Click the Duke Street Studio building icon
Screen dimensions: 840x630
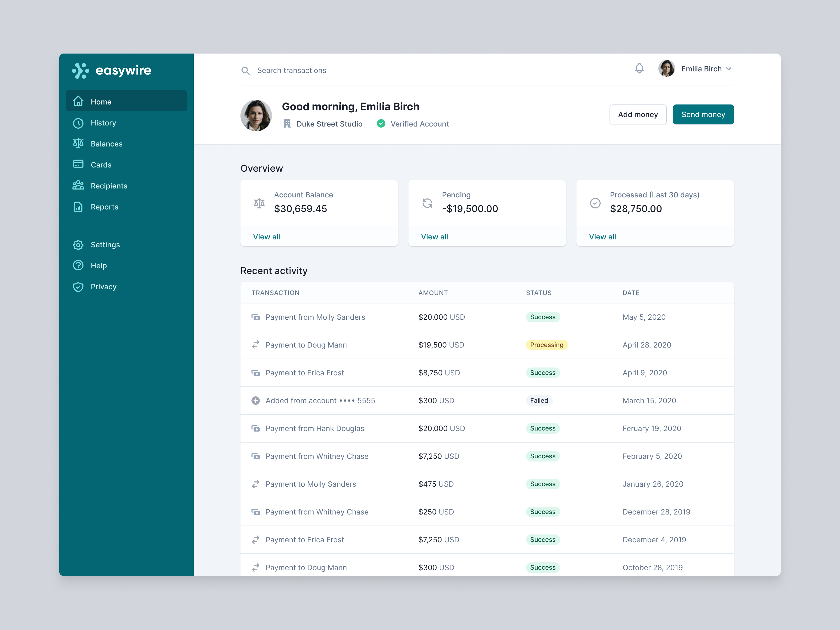pos(287,124)
